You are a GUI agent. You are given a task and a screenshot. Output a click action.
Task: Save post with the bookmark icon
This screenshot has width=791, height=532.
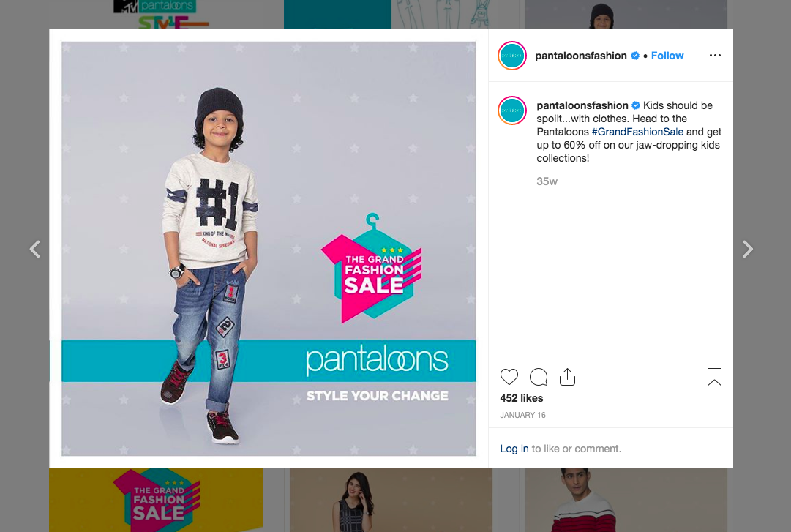714,377
